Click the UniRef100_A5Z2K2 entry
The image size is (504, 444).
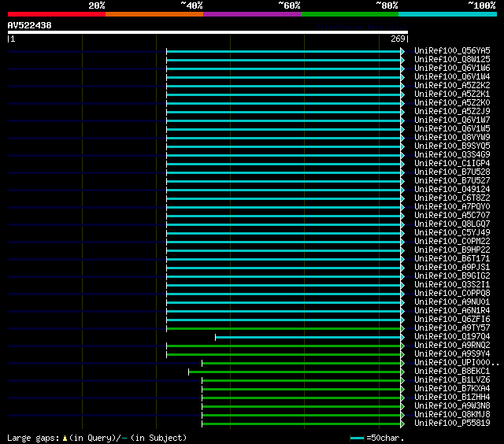coord(452,86)
